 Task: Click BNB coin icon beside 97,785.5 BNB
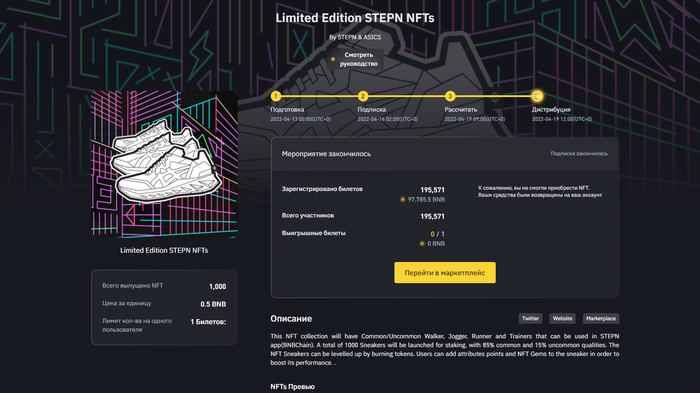[403, 200]
